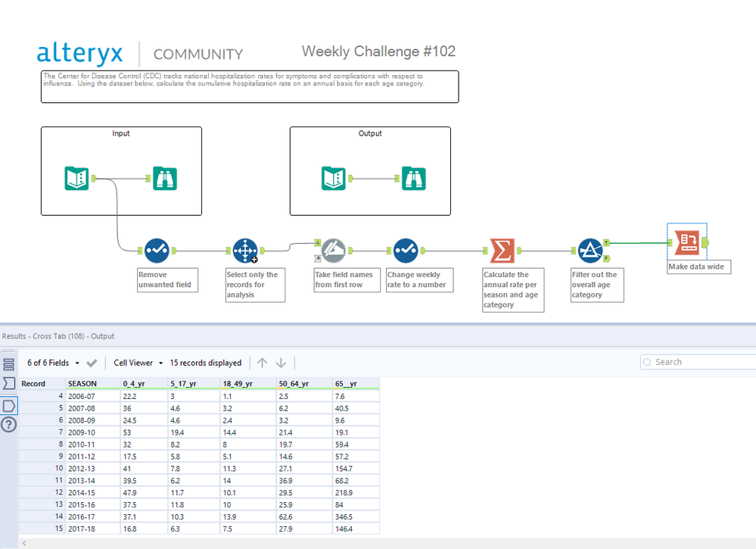Select the results output anchor icon
The height and width of the screenshot is (549, 756).
8,406
